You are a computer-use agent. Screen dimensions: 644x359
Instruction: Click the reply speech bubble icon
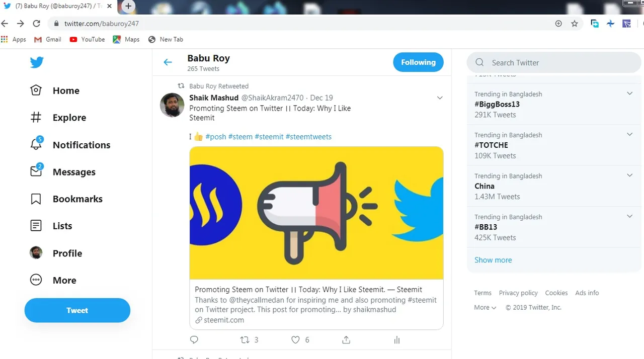[x=194, y=340]
